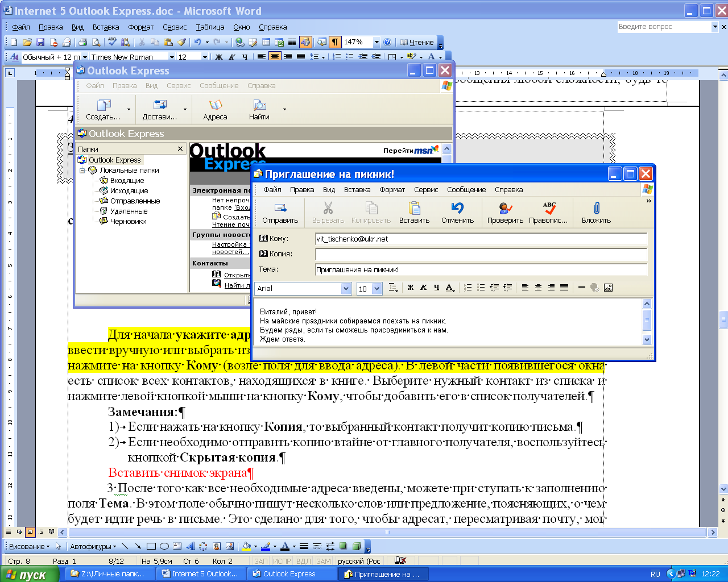Open Справка menu in message window
Screen dimensions: 728x582
(508, 190)
